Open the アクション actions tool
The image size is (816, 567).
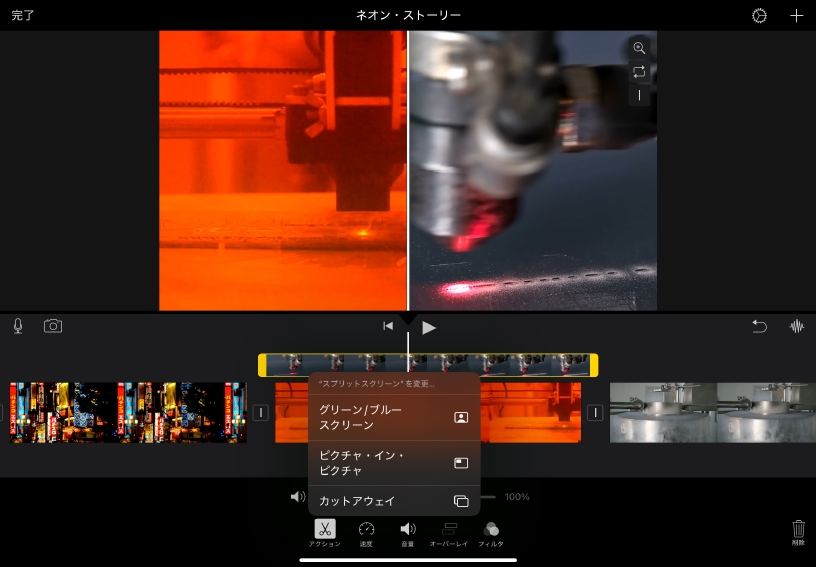click(324, 533)
